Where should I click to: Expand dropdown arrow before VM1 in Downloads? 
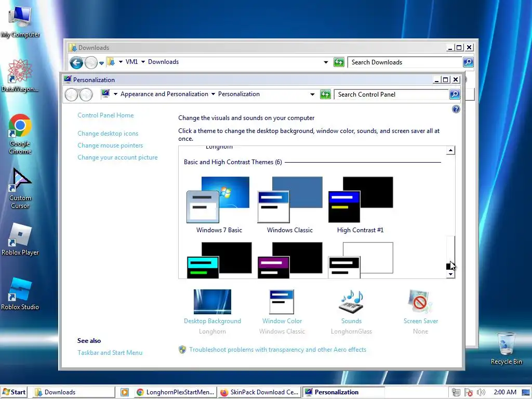(121, 62)
